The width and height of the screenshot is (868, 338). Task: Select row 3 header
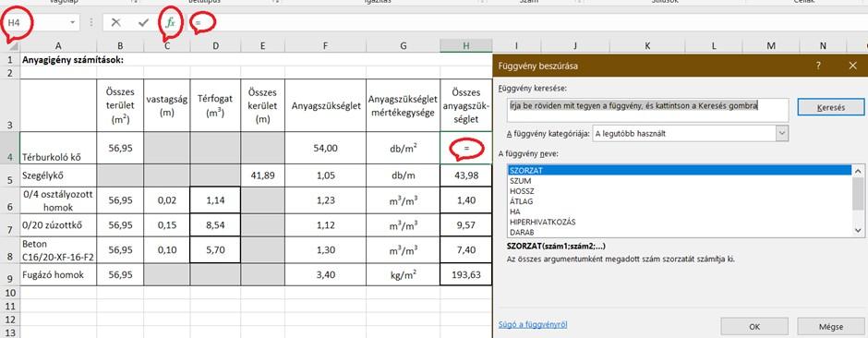click(9, 105)
